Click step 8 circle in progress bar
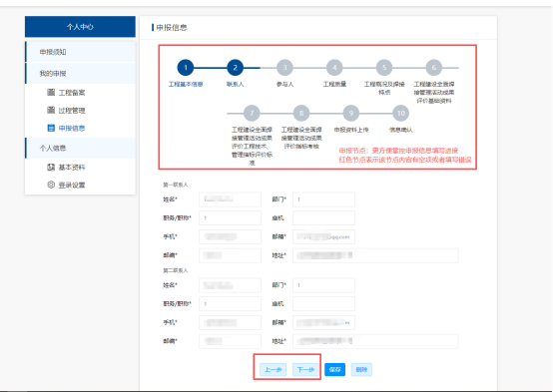The image size is (553, 392). [301, 113]
